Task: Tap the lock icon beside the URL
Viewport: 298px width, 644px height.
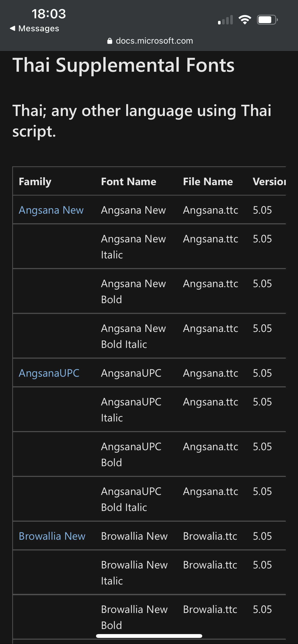Action: click(x=110, y=41)
